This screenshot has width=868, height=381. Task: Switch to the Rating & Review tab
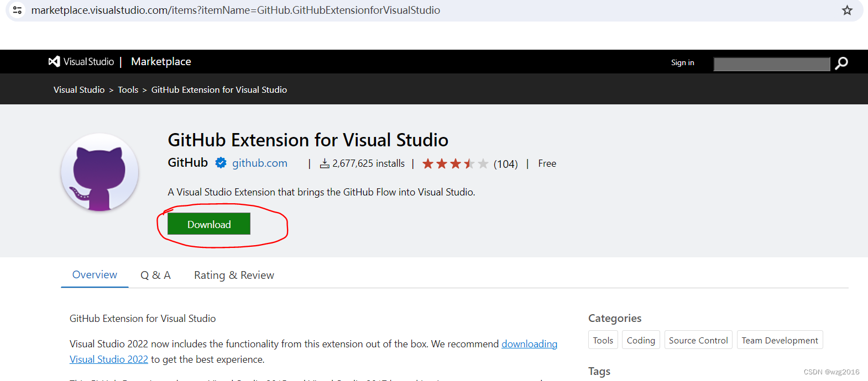pyautogui.click(x=234, y=275)
